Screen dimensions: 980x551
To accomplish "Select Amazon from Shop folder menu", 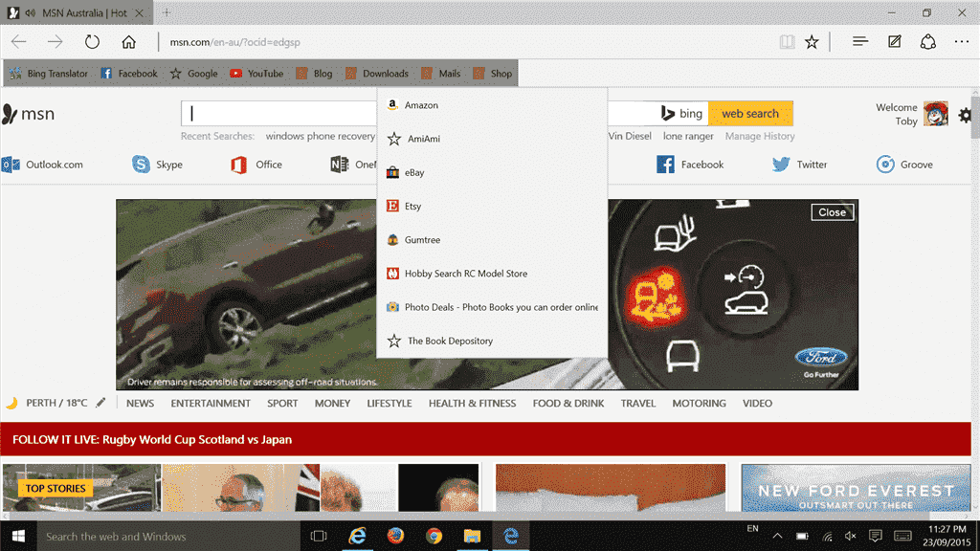I will 492,105.
